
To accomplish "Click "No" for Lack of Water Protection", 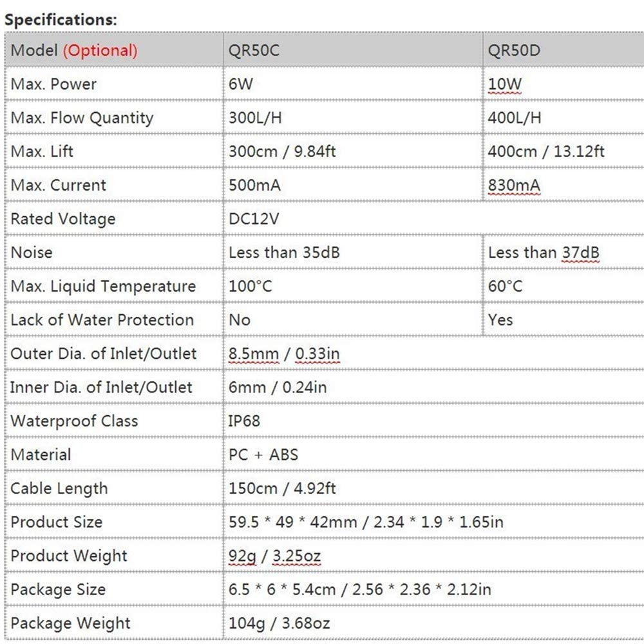I will [x=240, y=319].
